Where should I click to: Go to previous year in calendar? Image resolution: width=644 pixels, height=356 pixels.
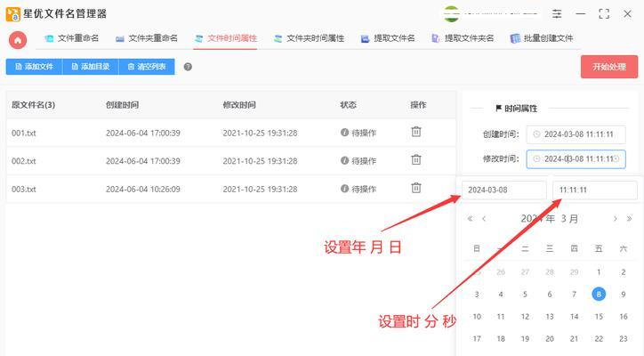point(470,219)
